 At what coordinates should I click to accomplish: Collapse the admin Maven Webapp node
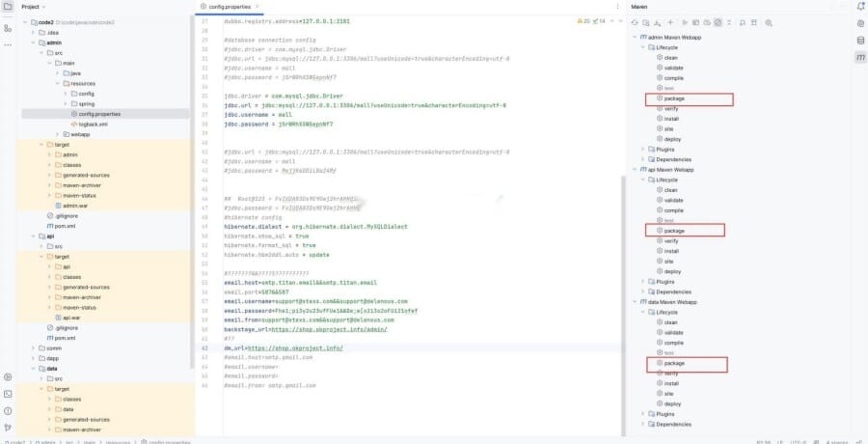click(635, 37)
